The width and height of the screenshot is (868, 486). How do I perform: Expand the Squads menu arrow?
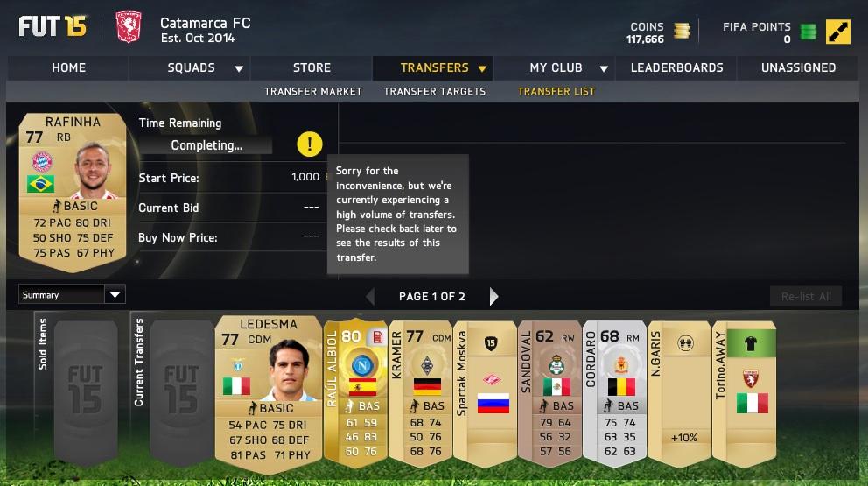(x=239, y=68)
